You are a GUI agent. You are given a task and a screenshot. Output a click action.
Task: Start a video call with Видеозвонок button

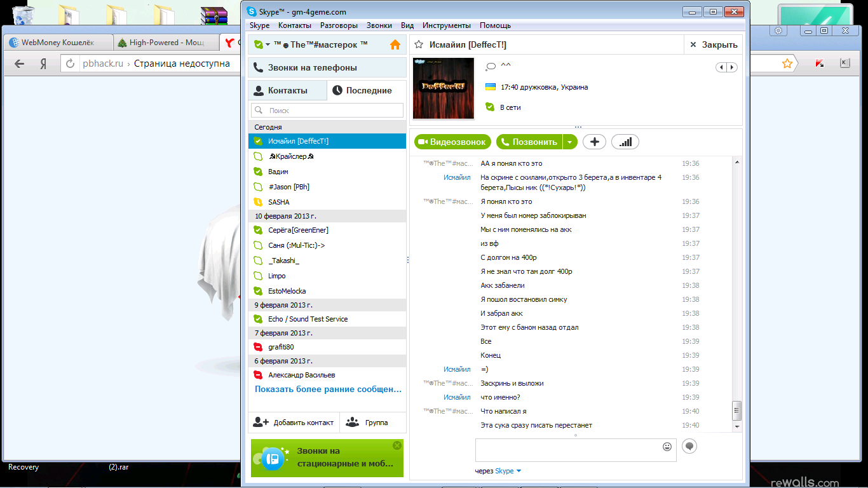click(453, 142)
